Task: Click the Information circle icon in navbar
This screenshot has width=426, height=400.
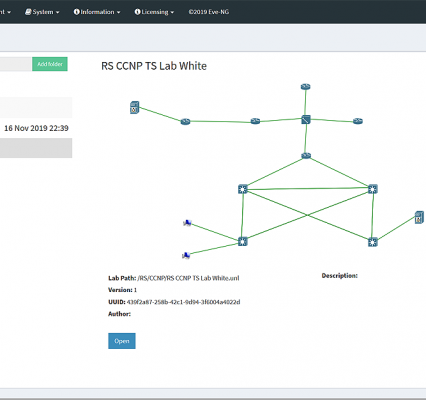Action: [77, 12]
